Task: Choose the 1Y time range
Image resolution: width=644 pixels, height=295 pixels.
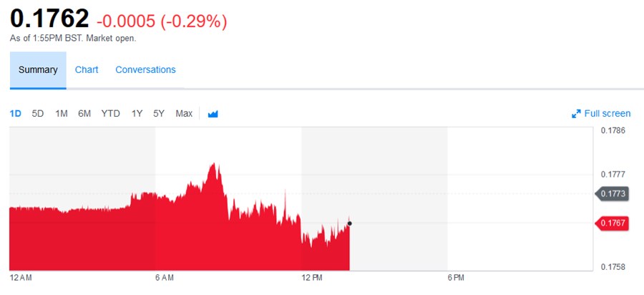Action: click(137, 113)
